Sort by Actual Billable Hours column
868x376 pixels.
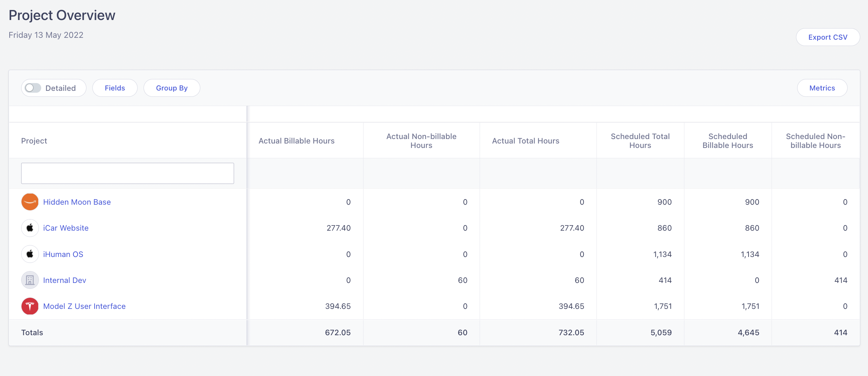click(x=296, y=141)
